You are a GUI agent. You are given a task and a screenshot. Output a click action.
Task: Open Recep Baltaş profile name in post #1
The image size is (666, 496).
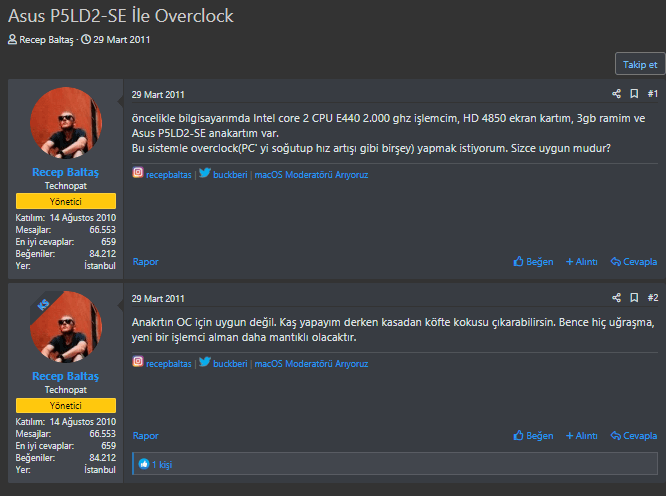(x=65, y=172)
